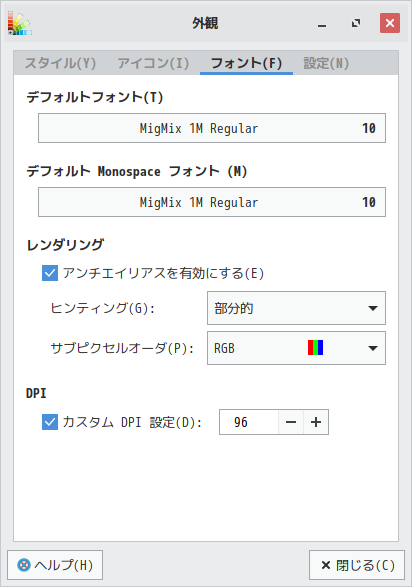Toggle the カスタム DPI 設定 checkbox
This screenshot has width=412, height=587.
coord(50,422)
